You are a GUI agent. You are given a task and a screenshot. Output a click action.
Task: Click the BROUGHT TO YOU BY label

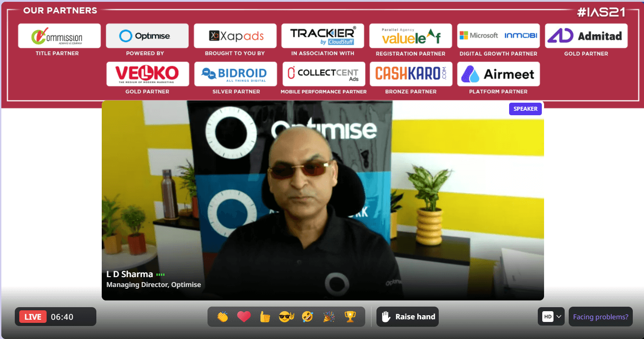(235, 53)
